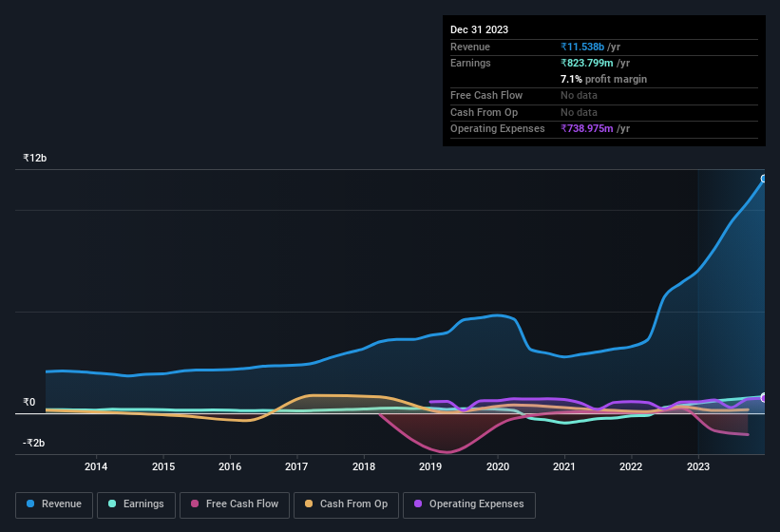Click the 2019 x-axis year label
The image size is (780, 532).
[430, 466]
